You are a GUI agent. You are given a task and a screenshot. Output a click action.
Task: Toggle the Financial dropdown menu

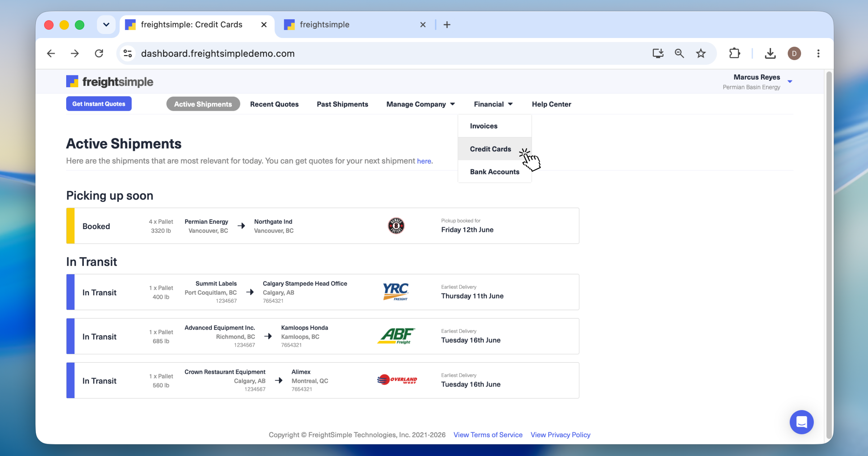[x=493, y=104]
